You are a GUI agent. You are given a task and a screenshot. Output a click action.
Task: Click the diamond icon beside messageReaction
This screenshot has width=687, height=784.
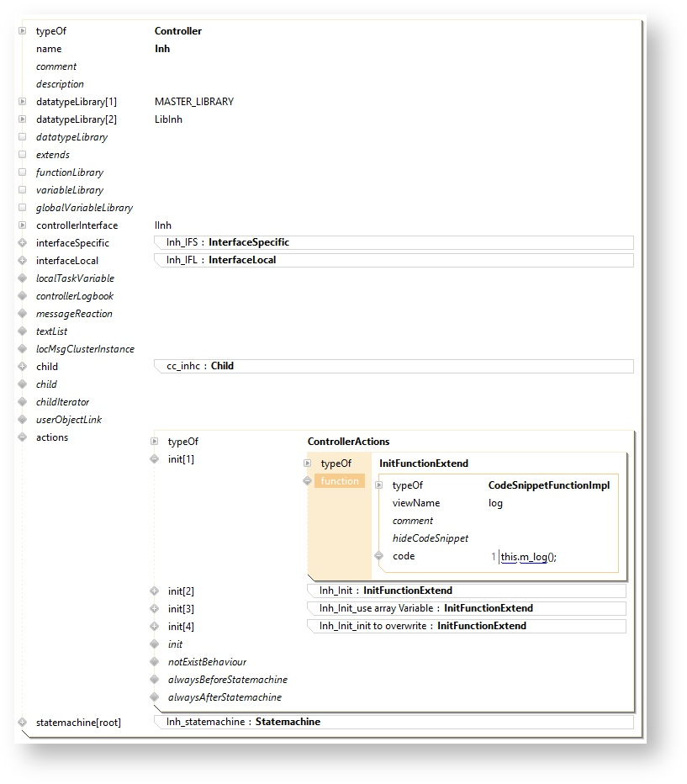coord(23,314)
